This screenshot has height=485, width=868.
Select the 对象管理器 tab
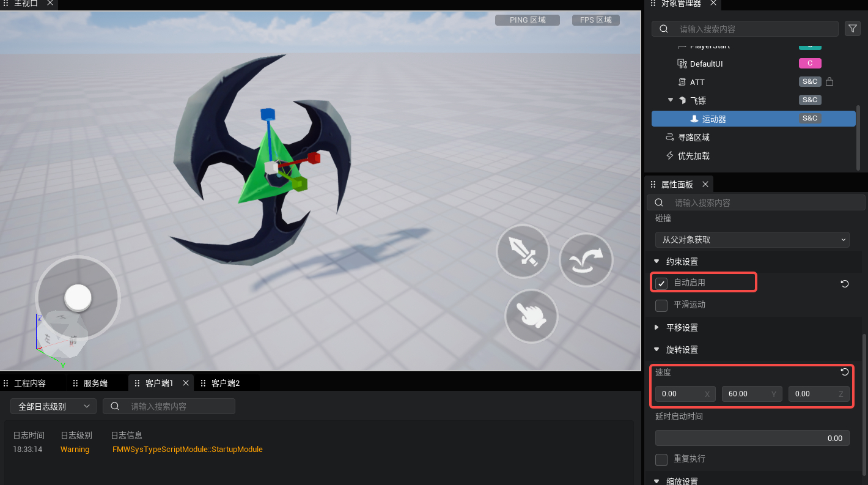tap(682, 4)
